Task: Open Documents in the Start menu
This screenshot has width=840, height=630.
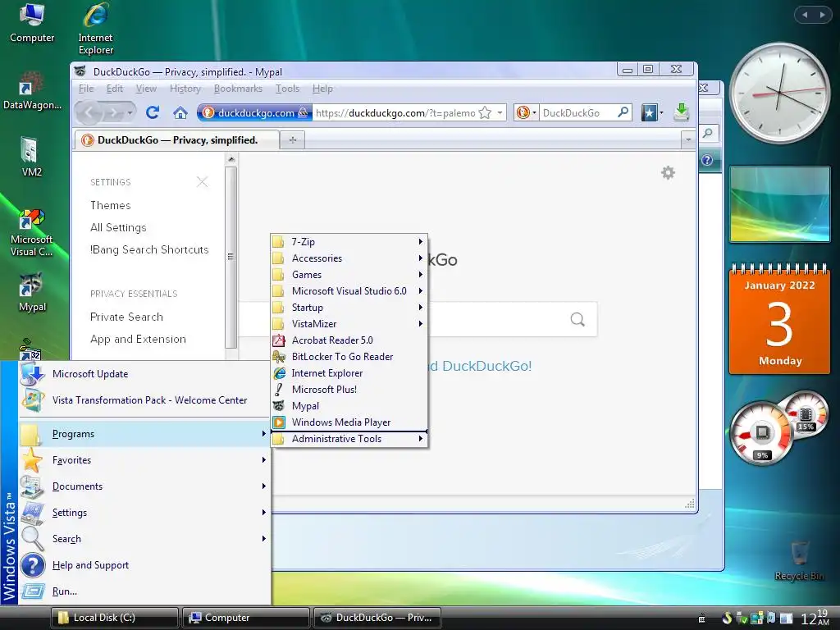Action: [144, 486]
